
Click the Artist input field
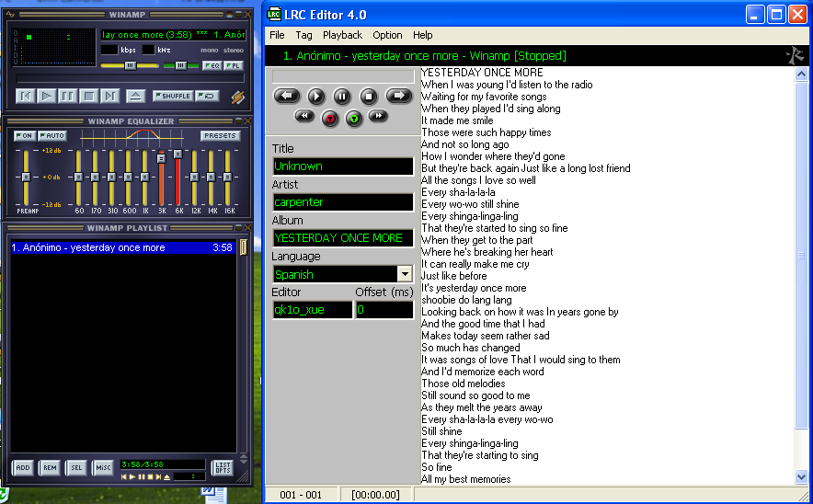343,202
